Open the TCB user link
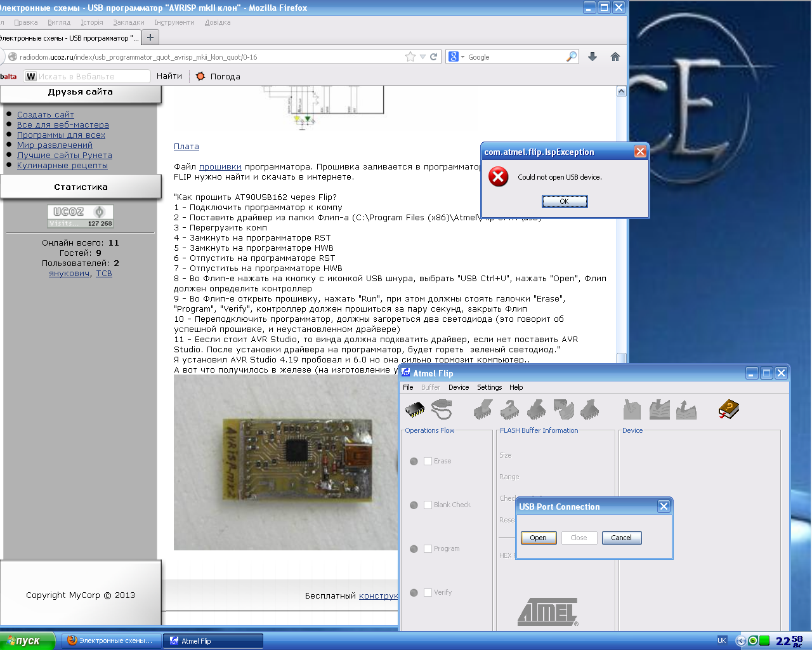The height and width of the screenshot is (650, 812). [104, 274]
